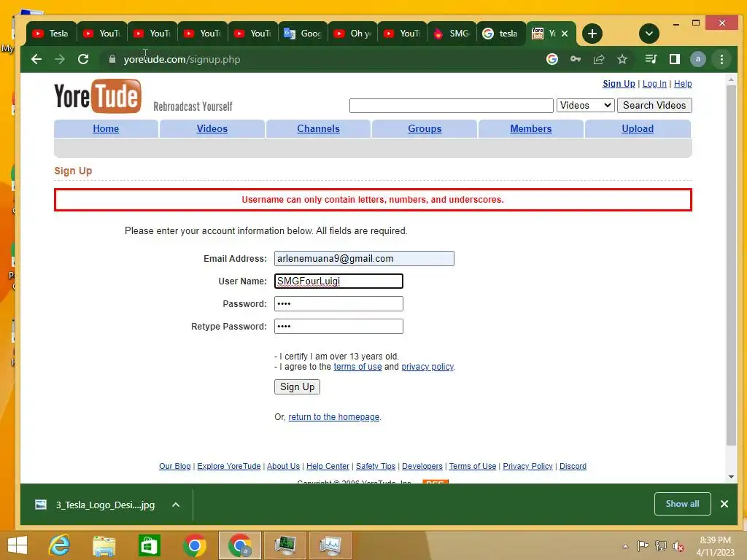
Task: Click the page vertical scrollbar
Action: 731,267
